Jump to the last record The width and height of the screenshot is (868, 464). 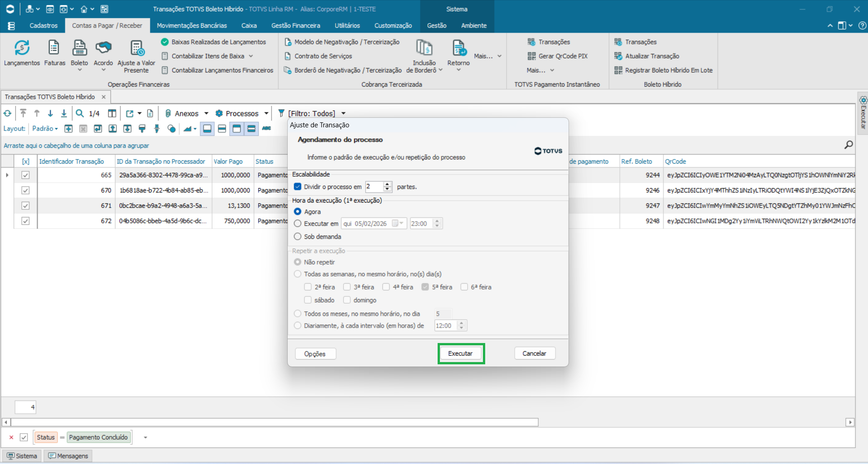coord(64,113)
